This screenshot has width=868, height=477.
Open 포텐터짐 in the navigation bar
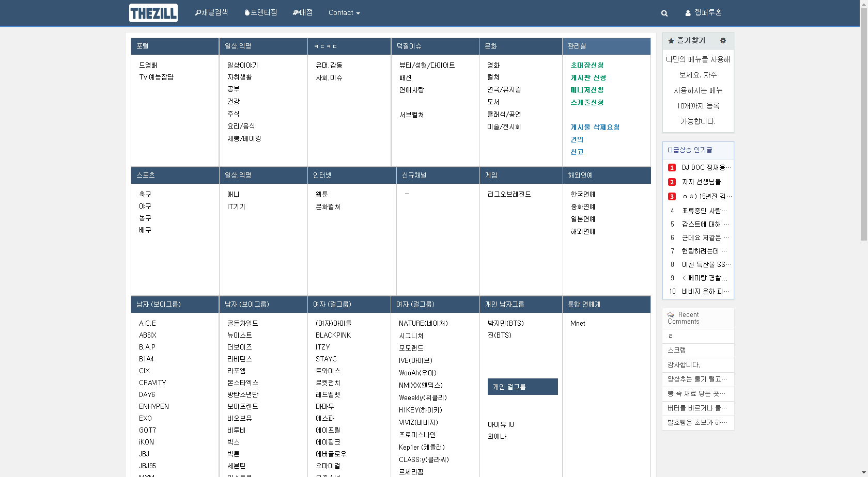tap(261, 12)
